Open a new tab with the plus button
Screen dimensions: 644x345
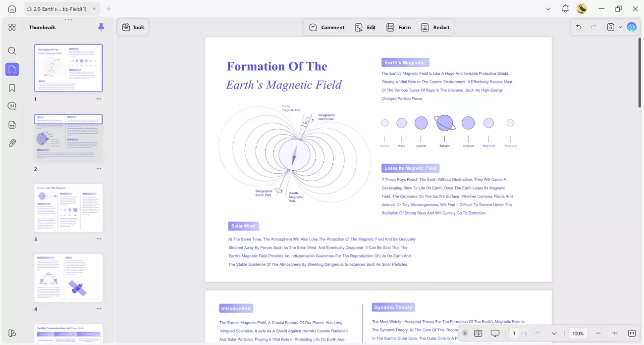click(x=108, y=8)
